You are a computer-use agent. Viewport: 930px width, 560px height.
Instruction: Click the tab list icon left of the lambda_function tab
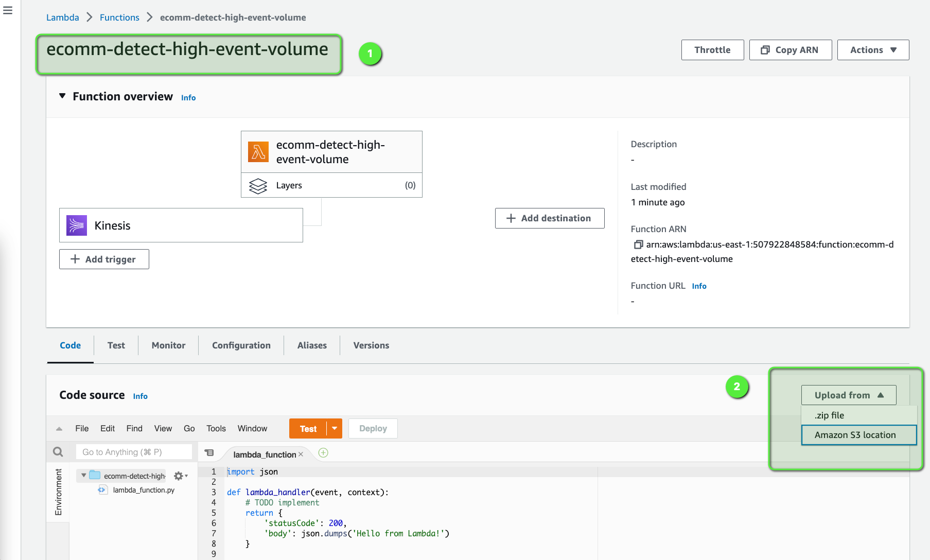coord(209,453)
